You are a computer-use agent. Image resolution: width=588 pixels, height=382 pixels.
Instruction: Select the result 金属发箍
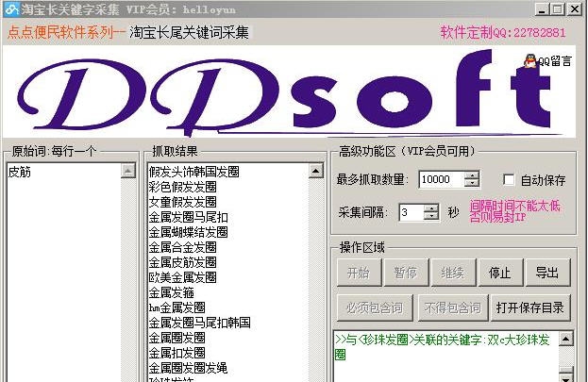point(172,292)
